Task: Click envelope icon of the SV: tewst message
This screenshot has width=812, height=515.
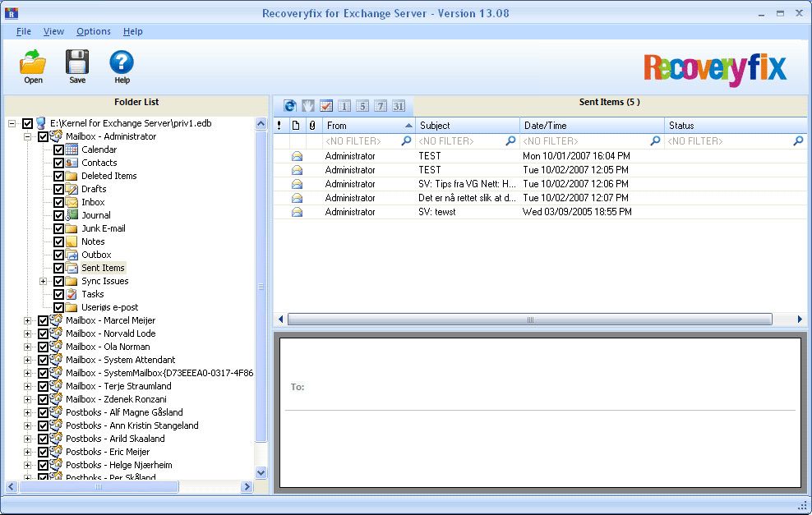Action: coord(297,212)
